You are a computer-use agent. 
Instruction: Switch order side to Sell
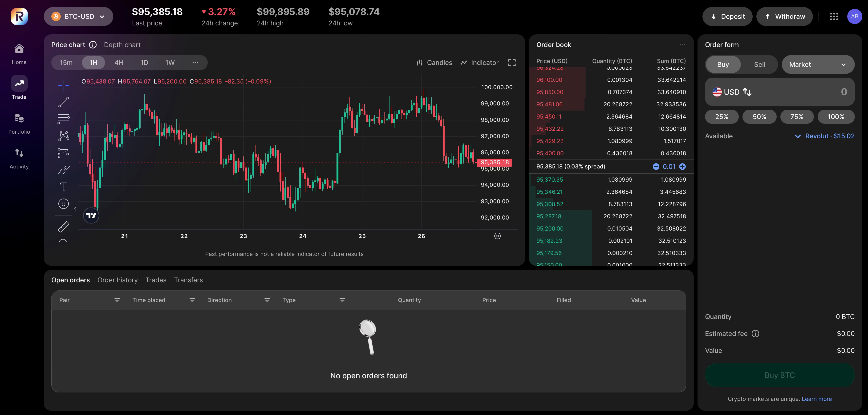coord(759,65)
